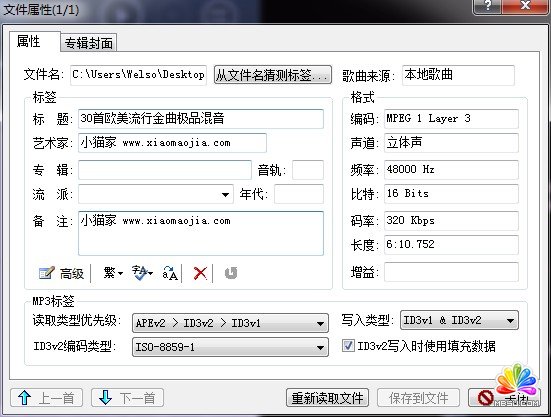Viewport: 551px width, 417px height.
Task: Click the 声道 立体声 field
Action: [x=451, y=143]
